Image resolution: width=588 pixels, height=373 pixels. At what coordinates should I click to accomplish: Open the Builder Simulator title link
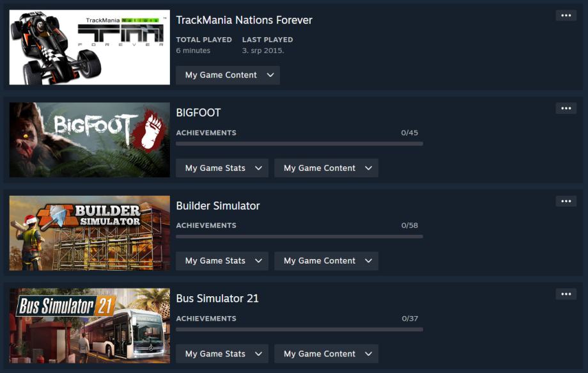coord(218,205)
